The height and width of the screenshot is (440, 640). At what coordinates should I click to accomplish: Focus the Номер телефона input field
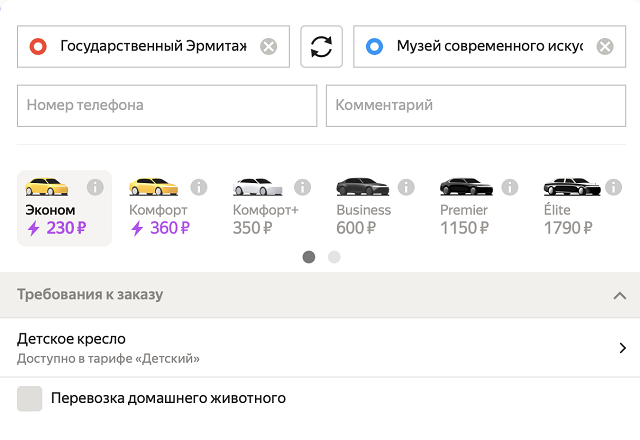point(167,106)
